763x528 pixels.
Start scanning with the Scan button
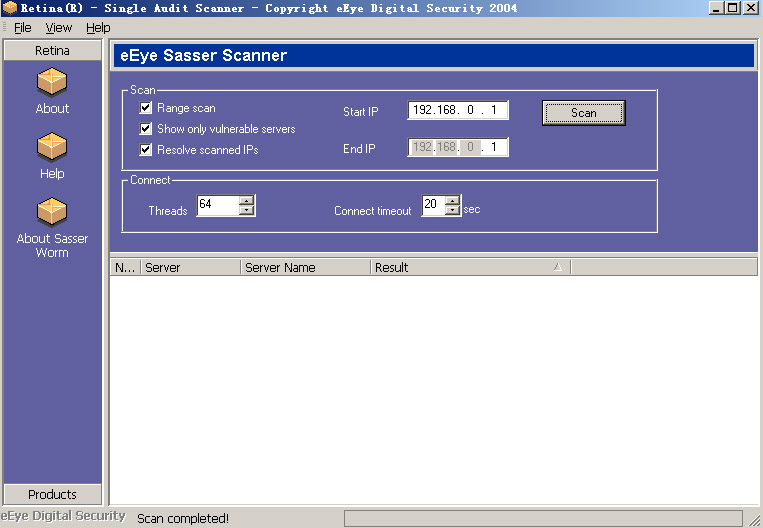pos(583,113)
